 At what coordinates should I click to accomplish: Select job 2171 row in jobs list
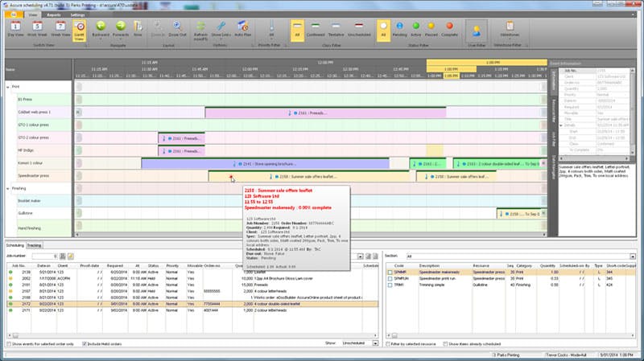pyautogui.click(x=192, y=310)
